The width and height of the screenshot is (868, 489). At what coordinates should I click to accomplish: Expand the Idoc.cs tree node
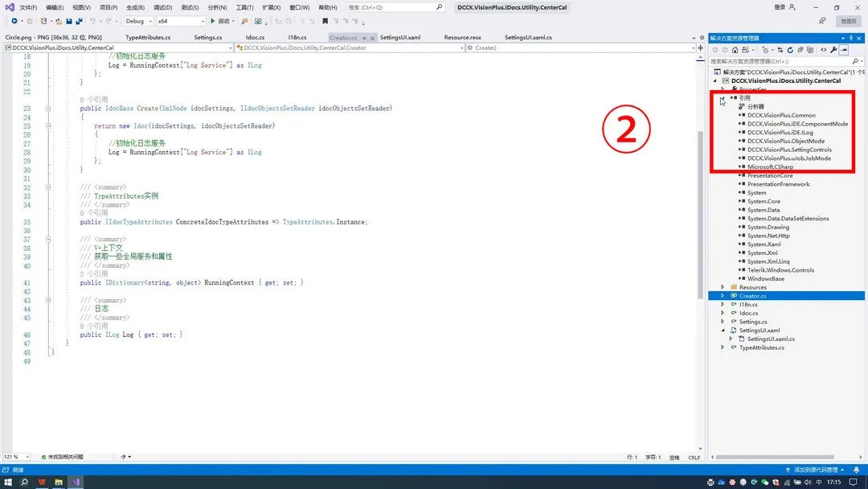tap(723, 313)
